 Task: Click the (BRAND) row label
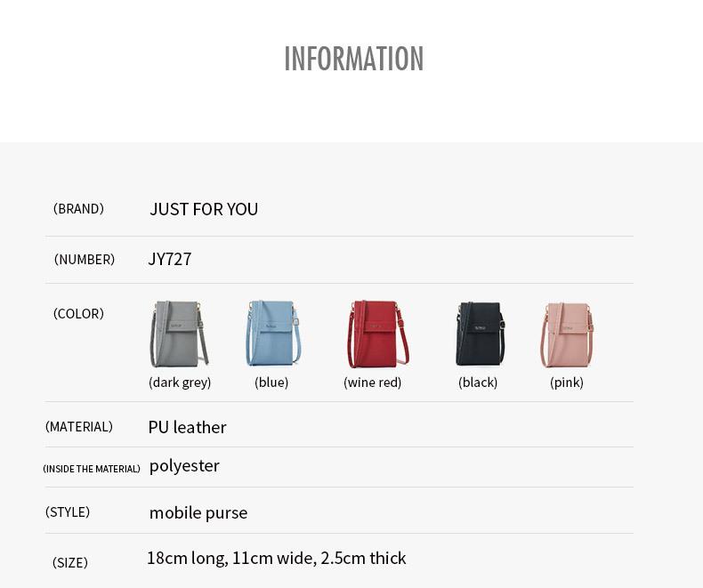click(78, 209)
